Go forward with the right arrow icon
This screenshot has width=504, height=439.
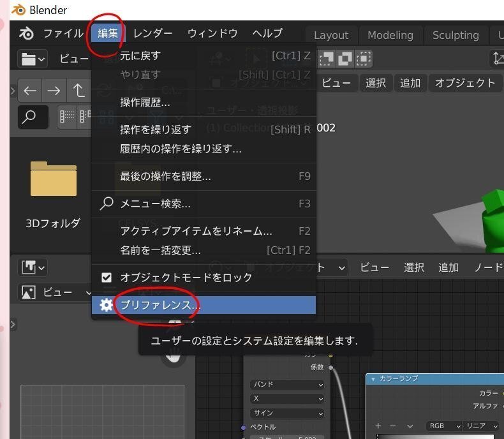tap(54, 91)
